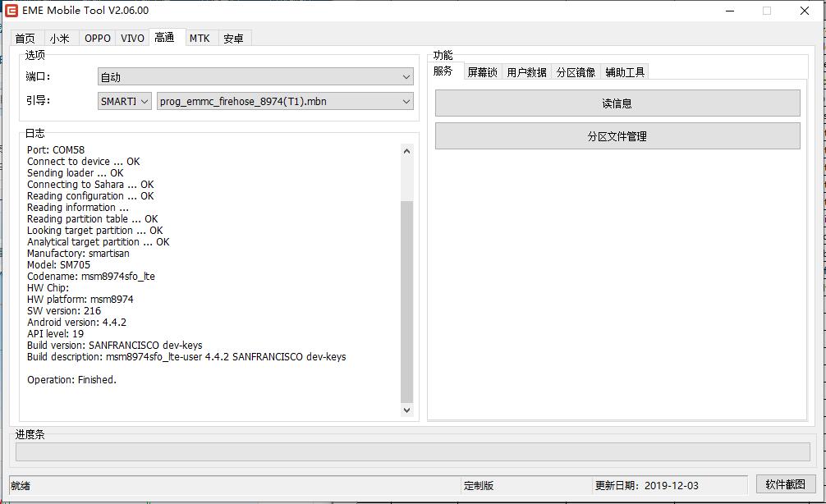826x504 pixels.
Task: Click the 'Connecting to Sahara ... OK' line
Action: (x=90, y=185)
